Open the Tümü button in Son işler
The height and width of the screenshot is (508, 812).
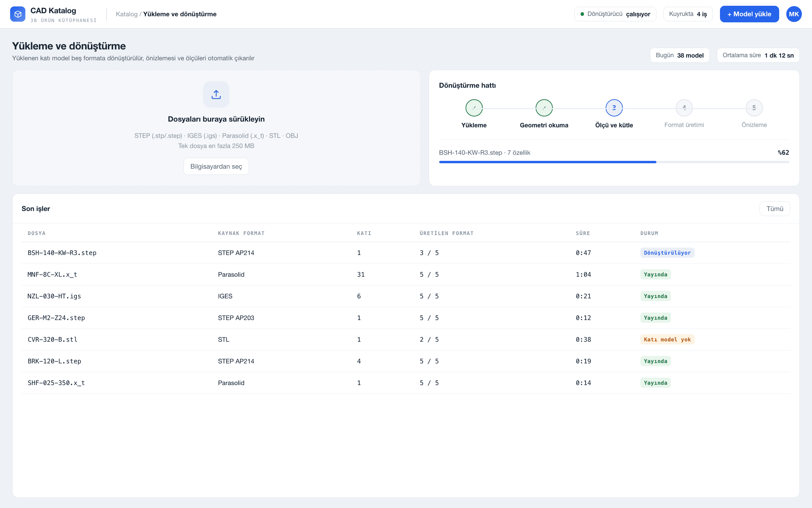[x=775, y=209]
